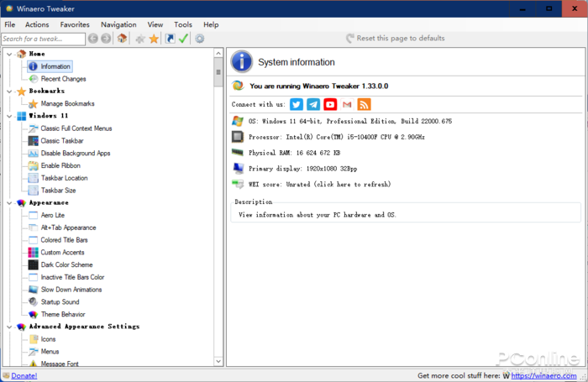Viewport: 588px width, 382px height.
Task: Open the YouTube channel icon
Action: click(x=330, y=104)
